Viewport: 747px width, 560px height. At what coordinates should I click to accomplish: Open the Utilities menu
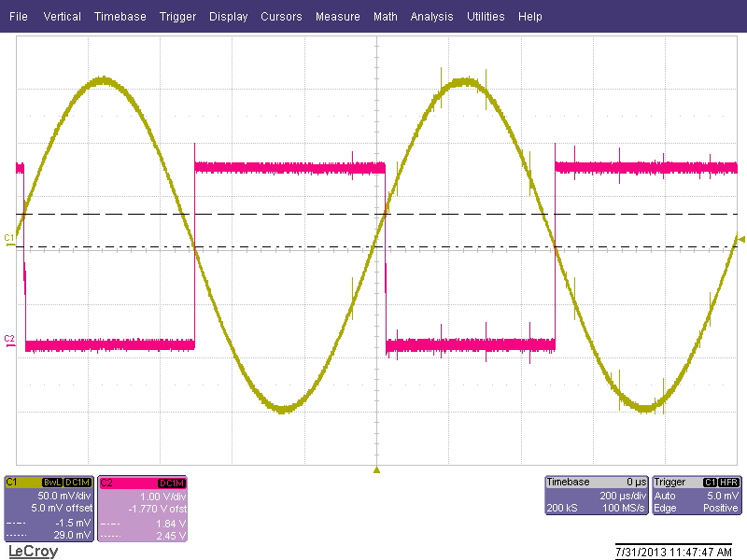tap(486, 16)
